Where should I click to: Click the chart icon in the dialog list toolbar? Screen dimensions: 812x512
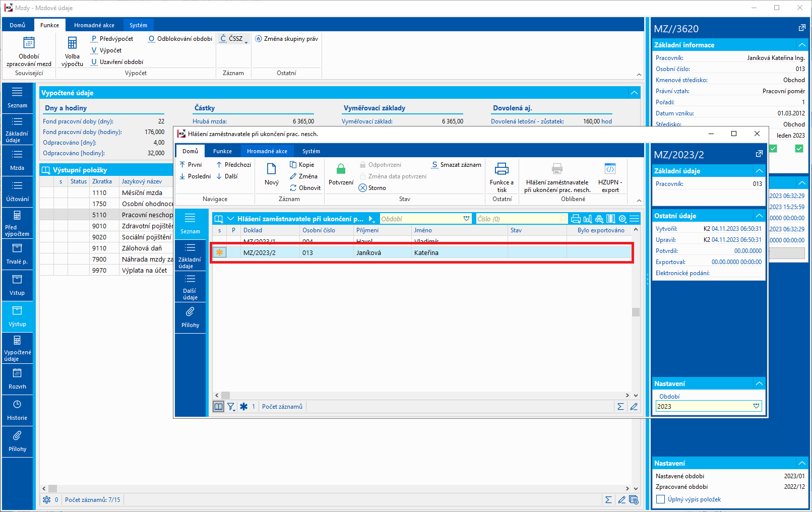click(x=587, y=219)
